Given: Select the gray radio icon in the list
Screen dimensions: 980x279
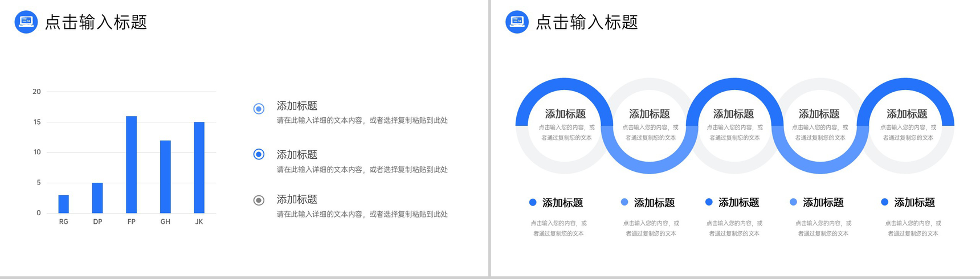Looking at the screenshot, I should tap(259, 200).
